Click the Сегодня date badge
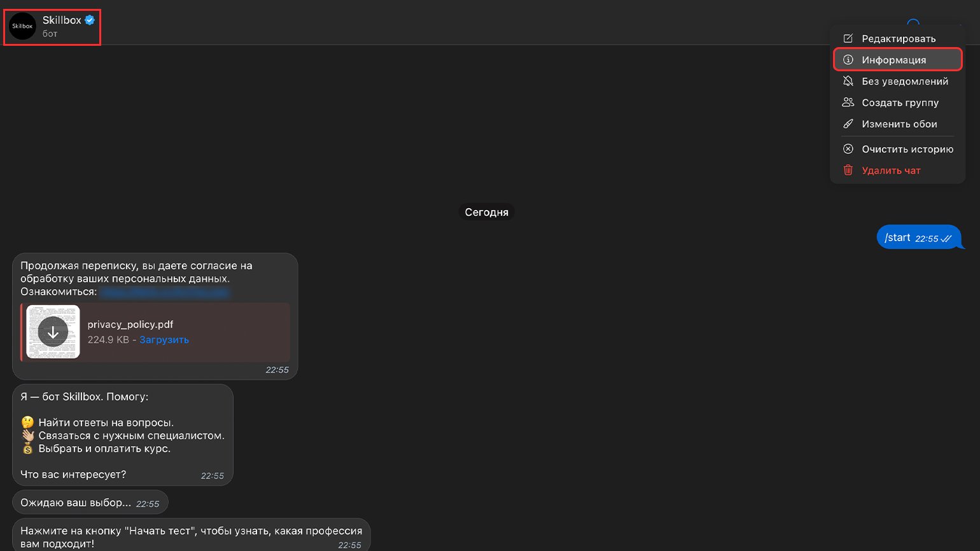 [486, 212]
